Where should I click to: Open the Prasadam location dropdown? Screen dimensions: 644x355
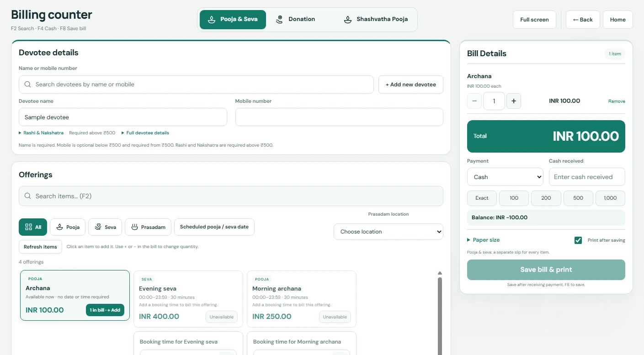point(389,232)
